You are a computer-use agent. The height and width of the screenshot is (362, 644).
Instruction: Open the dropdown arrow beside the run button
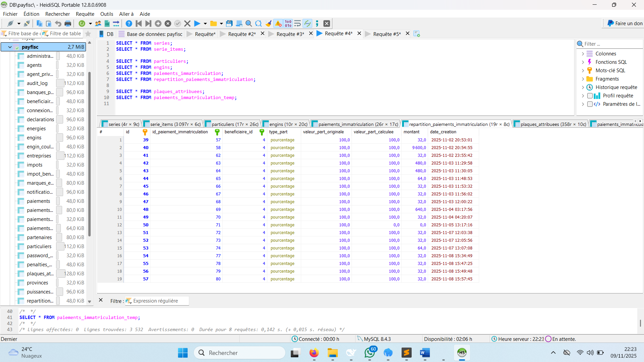click(x=205, y=24)
